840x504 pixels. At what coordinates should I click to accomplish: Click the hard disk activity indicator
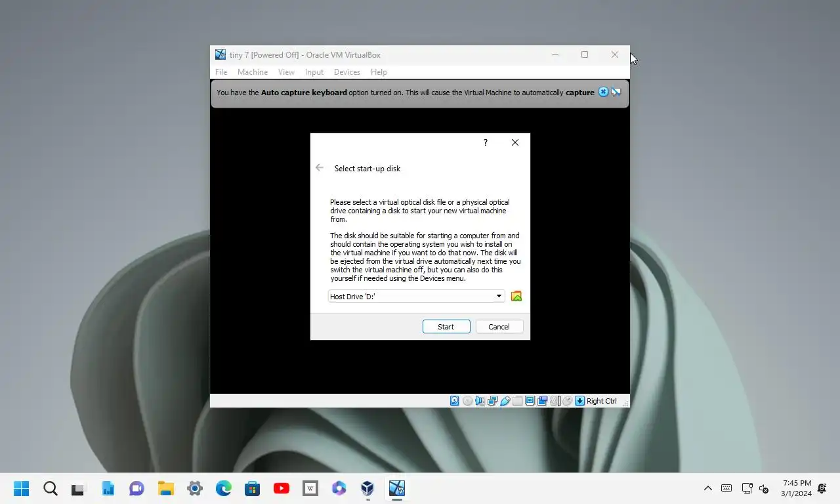click(454, 401)
